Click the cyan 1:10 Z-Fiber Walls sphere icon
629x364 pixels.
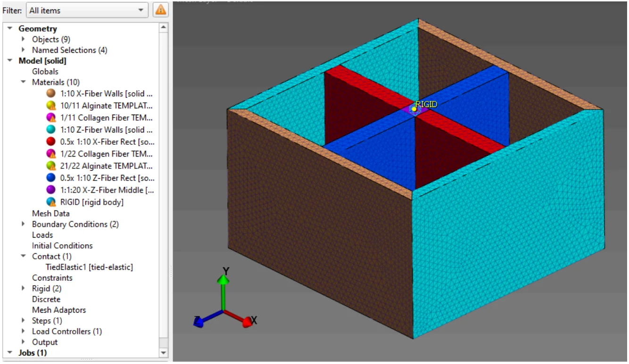(x=51, y=130)
